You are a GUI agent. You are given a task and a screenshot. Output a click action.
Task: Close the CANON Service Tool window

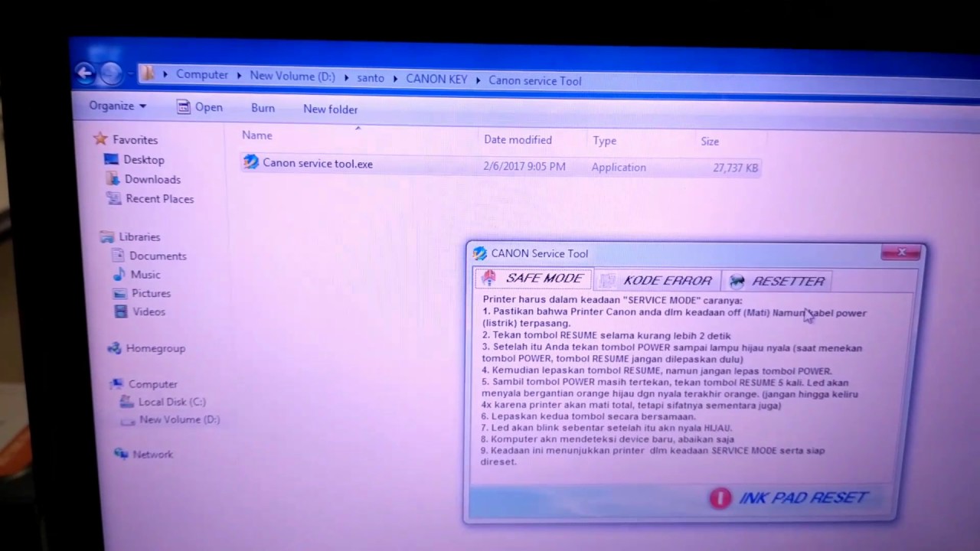(900, 253)
